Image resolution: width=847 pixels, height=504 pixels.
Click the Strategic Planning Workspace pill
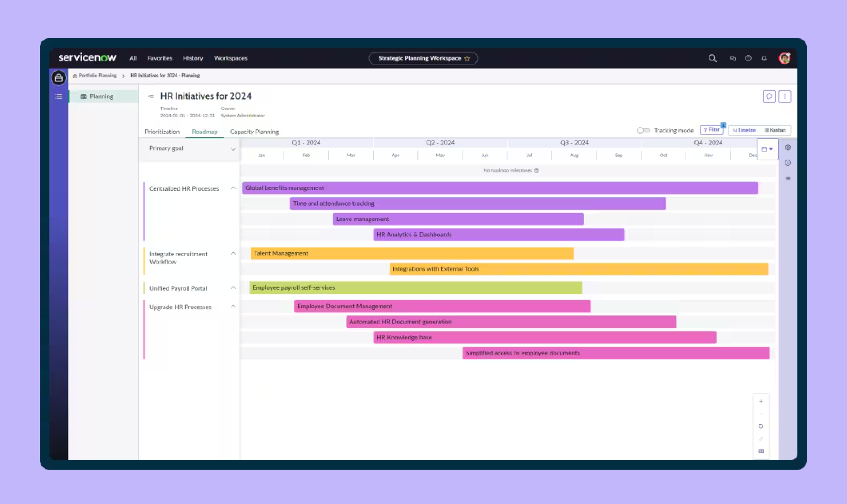tap(423, 58)
